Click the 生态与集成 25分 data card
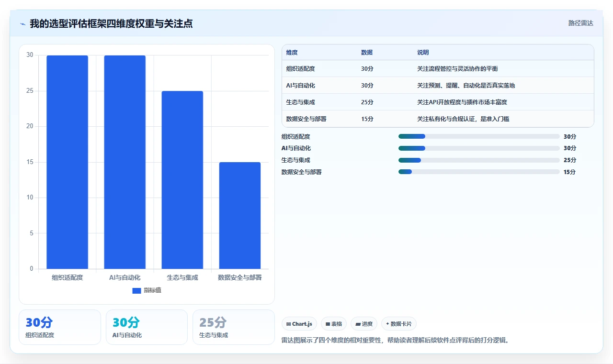Viewport: 613px width, 364px height. 233,327
